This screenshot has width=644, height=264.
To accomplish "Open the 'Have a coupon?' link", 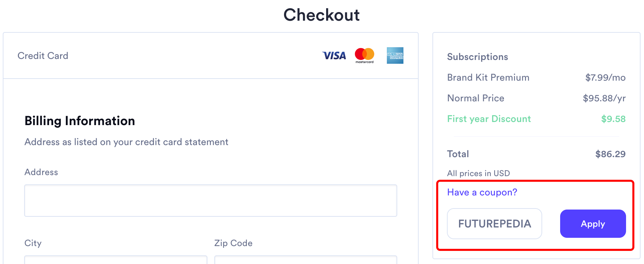I will (x=482, y=192).
